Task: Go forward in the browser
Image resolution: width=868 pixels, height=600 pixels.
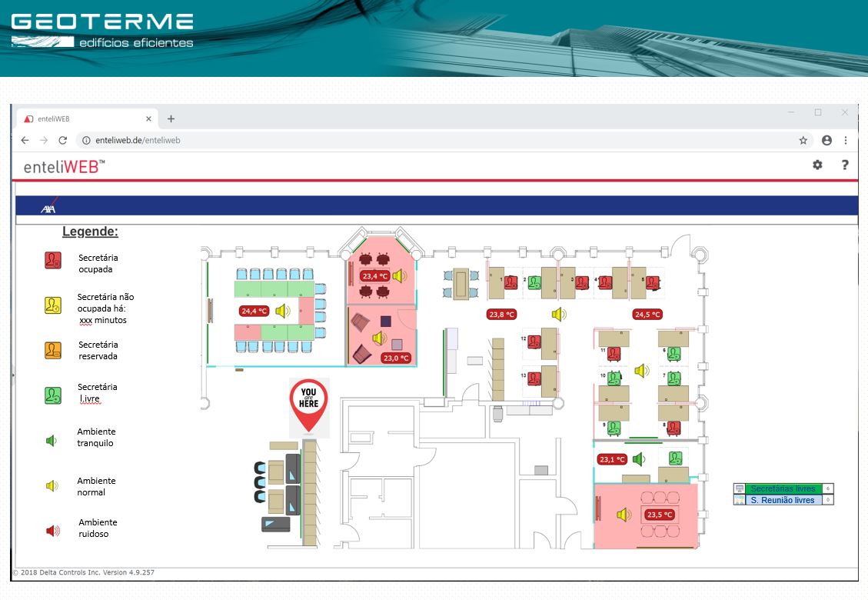Action: [44, 140]
